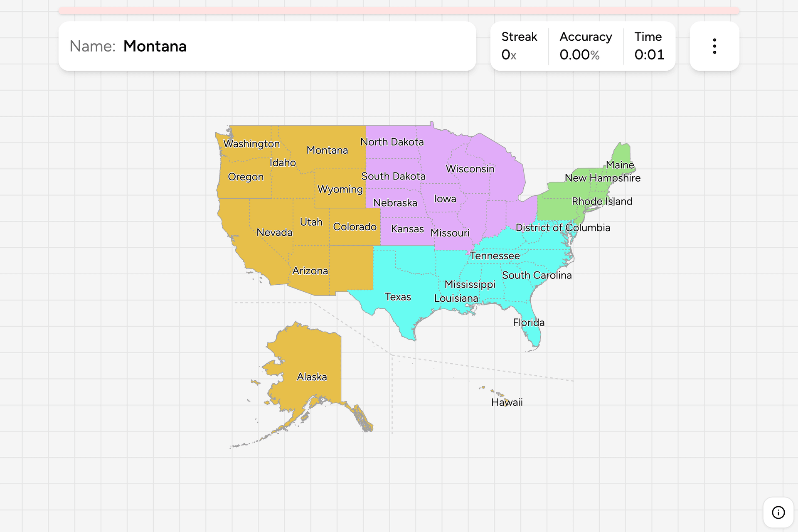Viewport: 798px width, 532px height.
Task: Click the Rhode Island label
Action: [602, 201]
